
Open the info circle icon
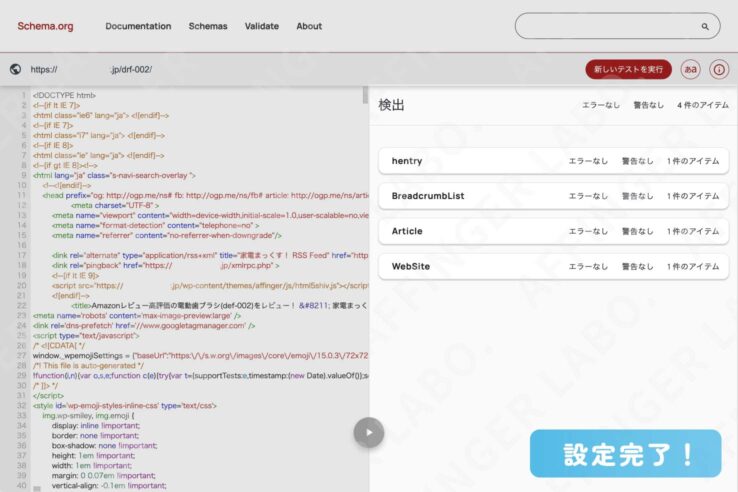[x=719, y=69]
